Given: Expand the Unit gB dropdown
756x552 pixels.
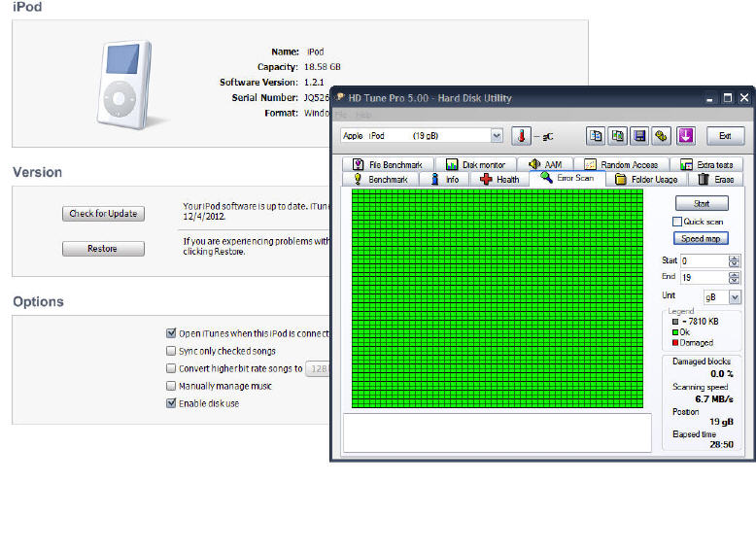Looking at the screenshot, I should (734, 297).
